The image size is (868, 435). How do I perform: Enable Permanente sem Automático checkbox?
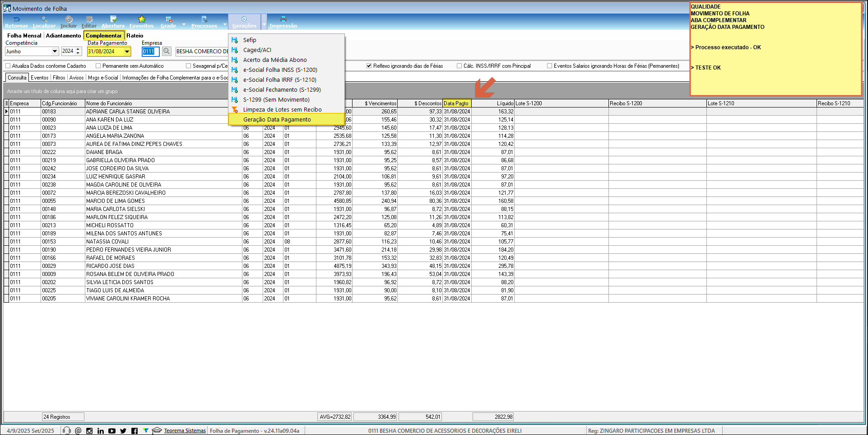click(x=98, y=66)
